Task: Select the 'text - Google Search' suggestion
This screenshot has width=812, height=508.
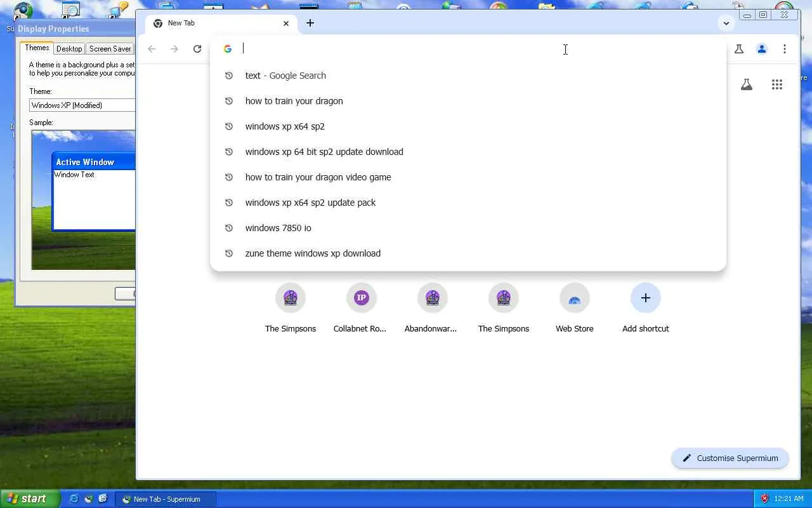Action: [468, 76]
